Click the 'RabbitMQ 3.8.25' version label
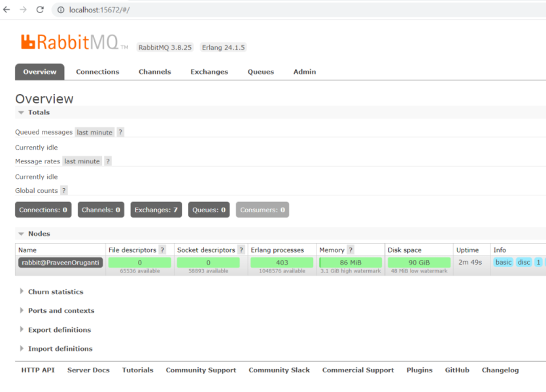 click(165, 47)
